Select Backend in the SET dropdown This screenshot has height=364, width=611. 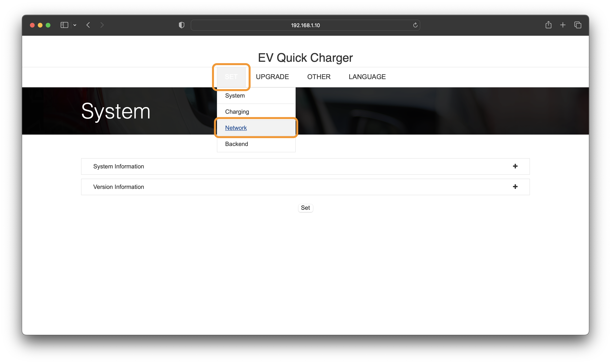pyautogui.click(x=237, y=144)
